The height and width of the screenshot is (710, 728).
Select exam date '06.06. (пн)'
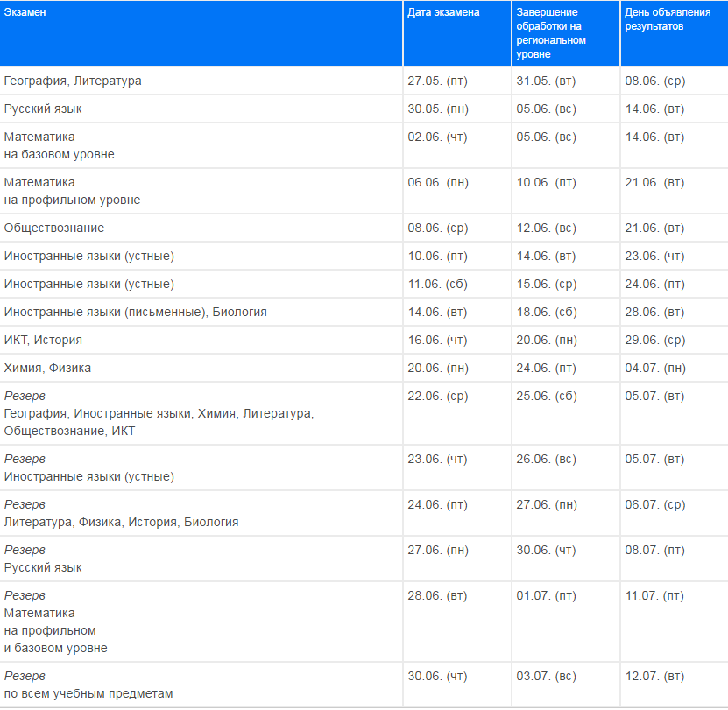456,191
